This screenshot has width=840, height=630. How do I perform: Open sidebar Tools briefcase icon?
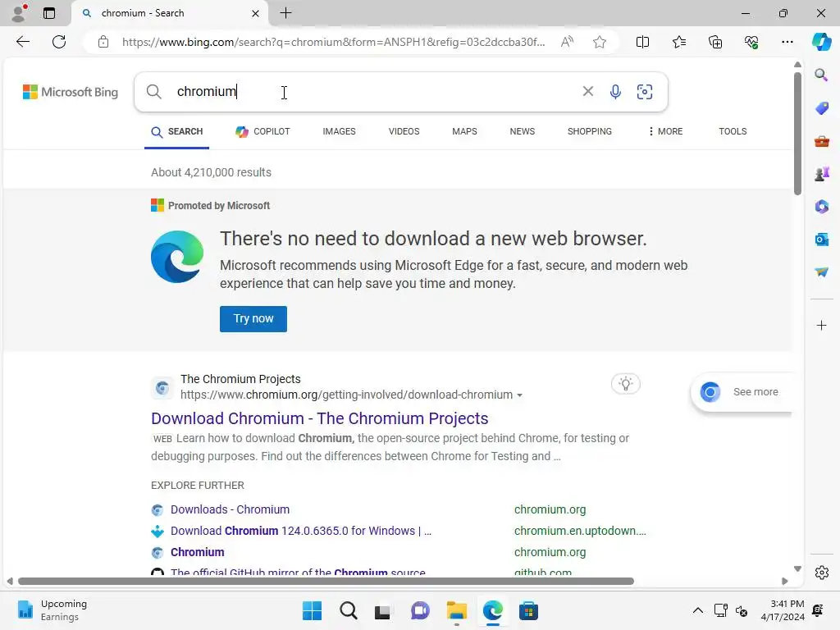point(821,141)
